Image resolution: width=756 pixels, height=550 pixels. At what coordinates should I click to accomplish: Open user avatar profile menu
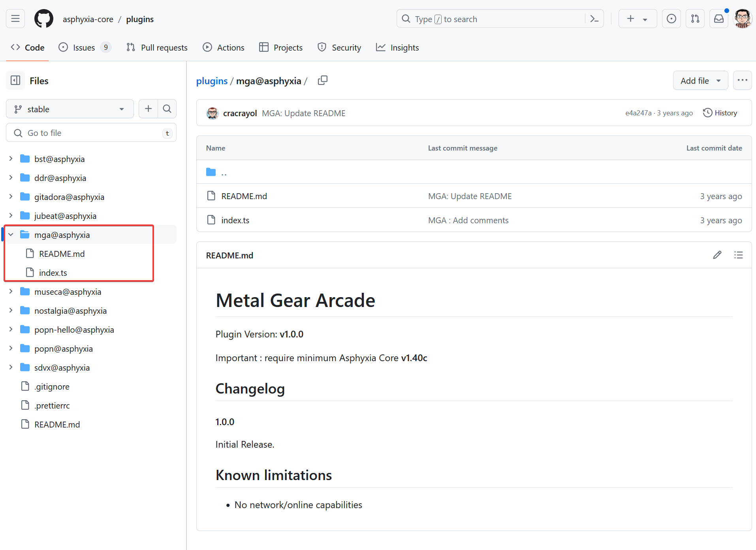[x=742, y=19]
